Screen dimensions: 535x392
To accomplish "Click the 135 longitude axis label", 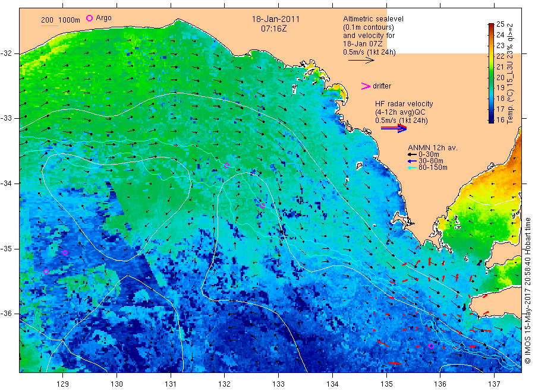I will click(386, 384).
